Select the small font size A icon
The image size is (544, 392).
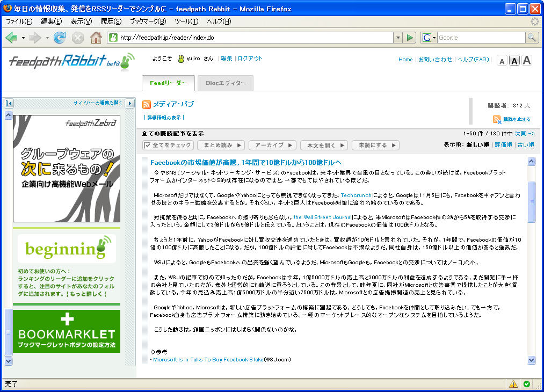(502, 61)
